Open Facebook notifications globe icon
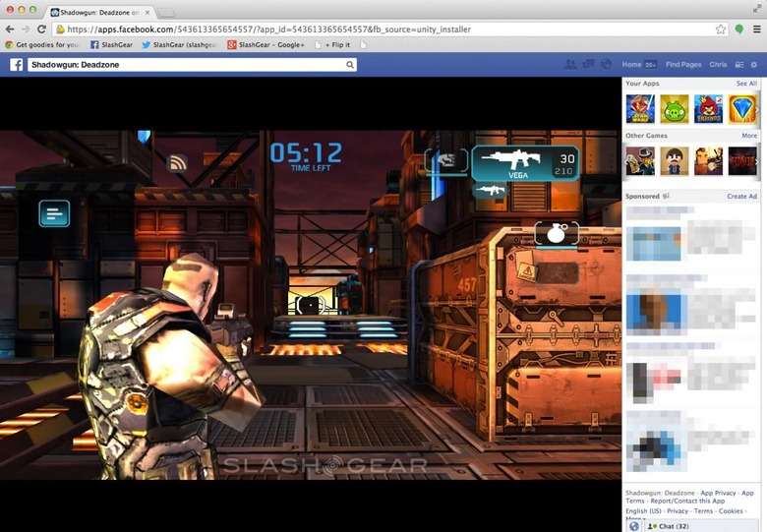The image size is (767, 532). (x=606, y=64)
